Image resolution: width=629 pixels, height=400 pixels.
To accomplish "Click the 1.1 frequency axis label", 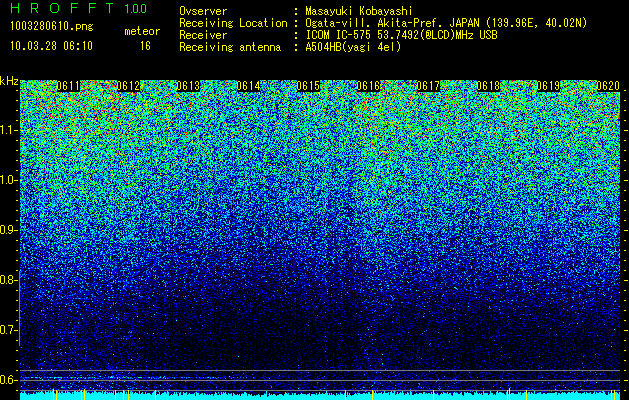I will pyautogui.click(x=8, y=130).
